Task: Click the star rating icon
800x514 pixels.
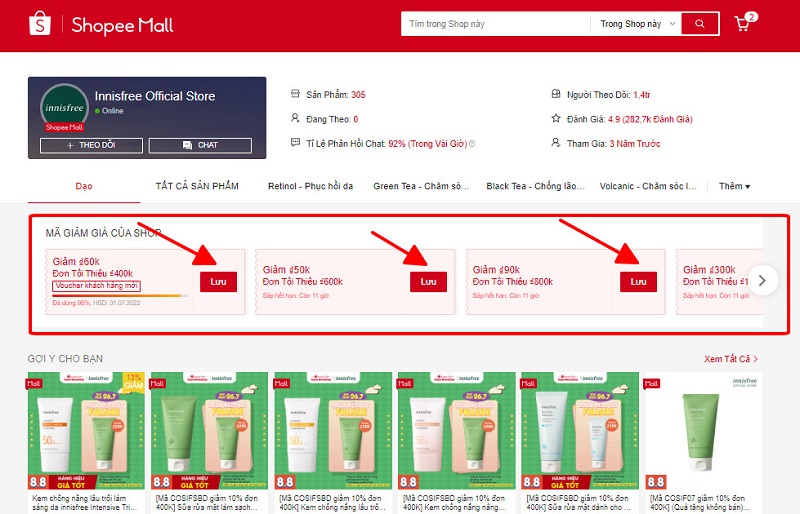Action: (557, 119)
